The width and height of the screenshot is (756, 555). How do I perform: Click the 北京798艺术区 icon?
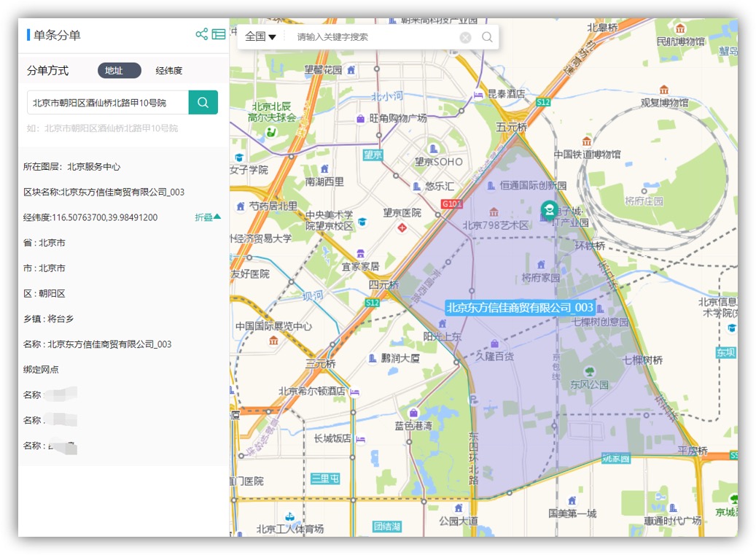click(x=494, y=212)
